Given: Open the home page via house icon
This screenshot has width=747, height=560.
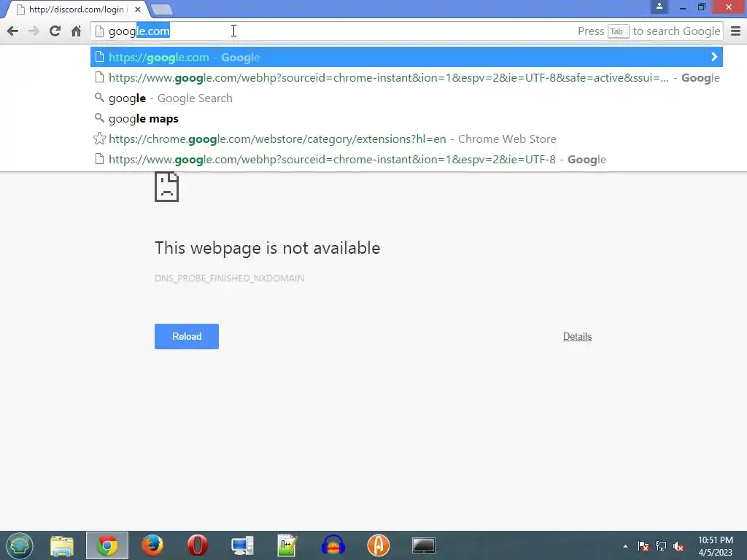Looking at the screenshot, I should (76, 31).
